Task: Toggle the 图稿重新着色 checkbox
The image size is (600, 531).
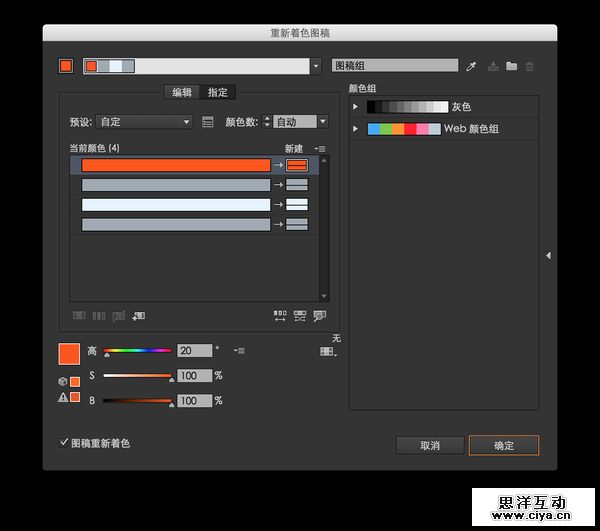Action: click(65, 442)
